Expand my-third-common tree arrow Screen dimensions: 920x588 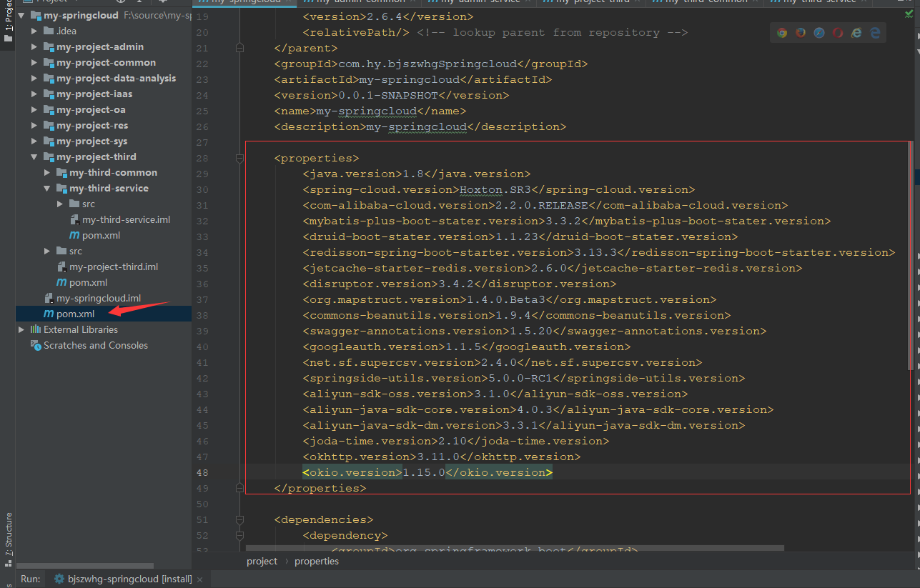47,172
